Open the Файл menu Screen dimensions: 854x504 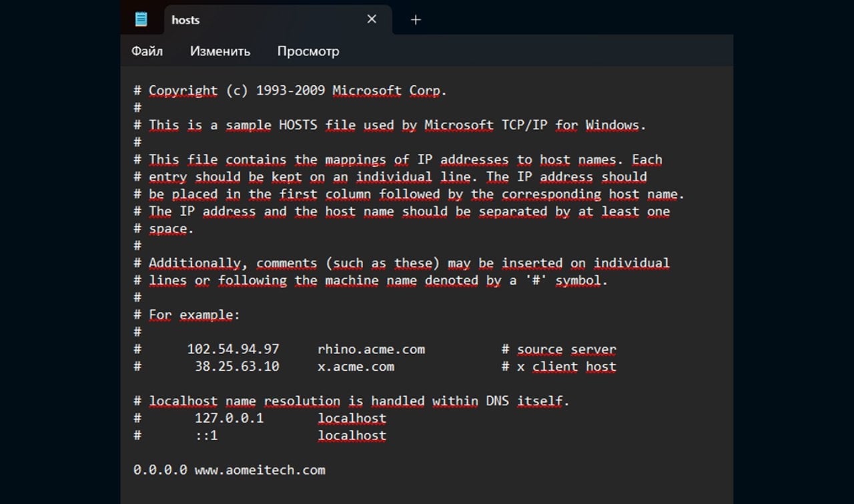pyautogui.click(x=147, y=51)
